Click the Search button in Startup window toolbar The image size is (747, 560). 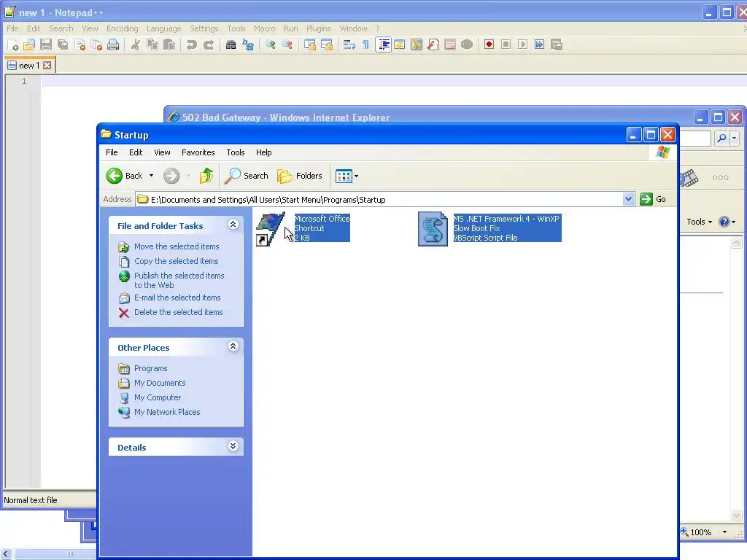click(247, 176)
